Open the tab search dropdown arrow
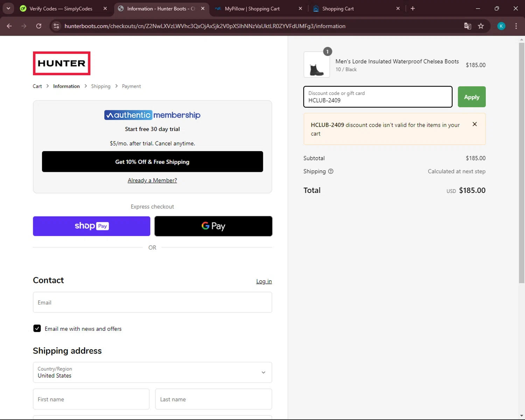This screenshot has height=420, width=525. tap(8, 8)
